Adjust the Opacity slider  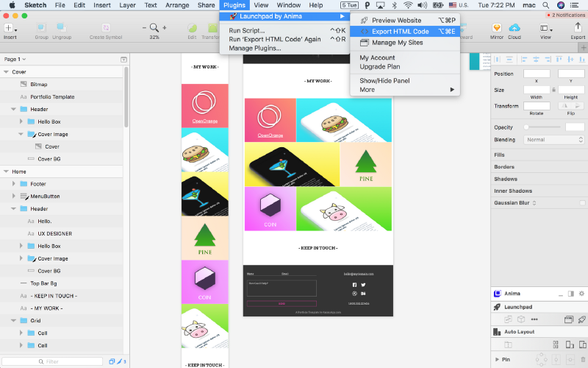tap(542, 127)
